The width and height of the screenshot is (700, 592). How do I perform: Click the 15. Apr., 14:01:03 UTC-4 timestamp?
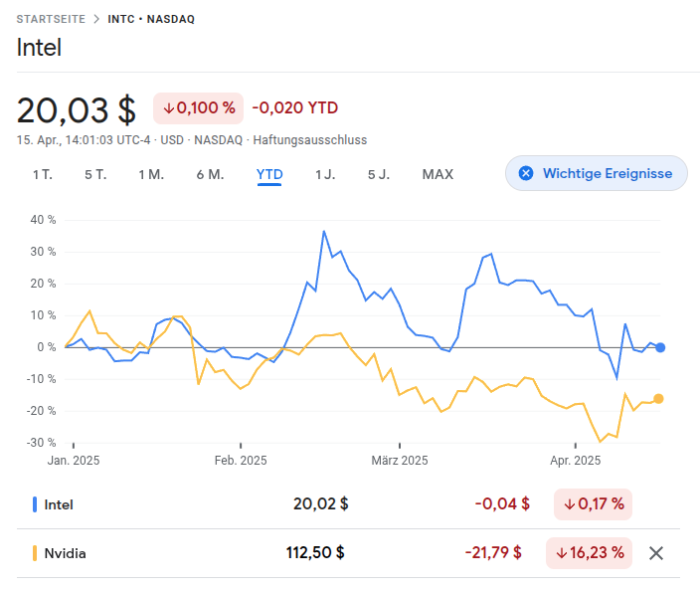click(x=84, y=140)
